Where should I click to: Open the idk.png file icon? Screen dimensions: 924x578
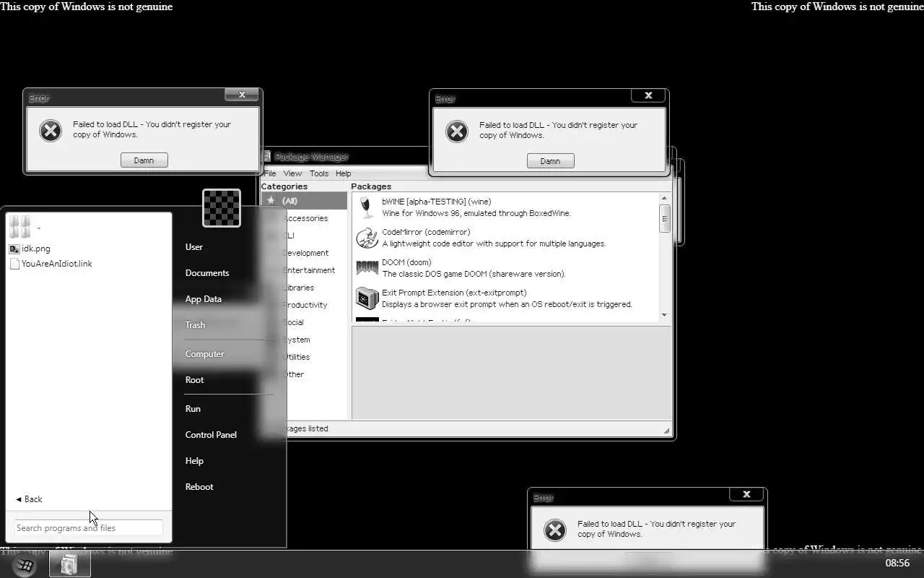pyautogui.click(x=14, y=249)
